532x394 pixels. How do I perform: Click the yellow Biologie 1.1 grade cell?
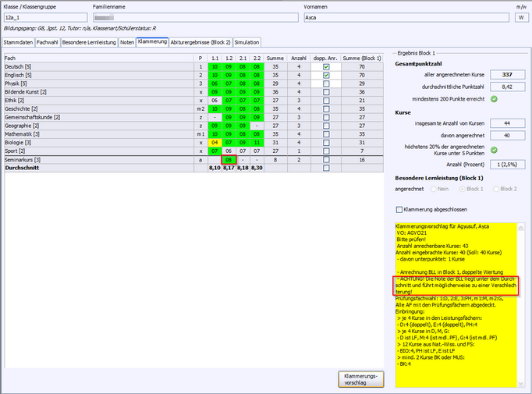(214, 141)
